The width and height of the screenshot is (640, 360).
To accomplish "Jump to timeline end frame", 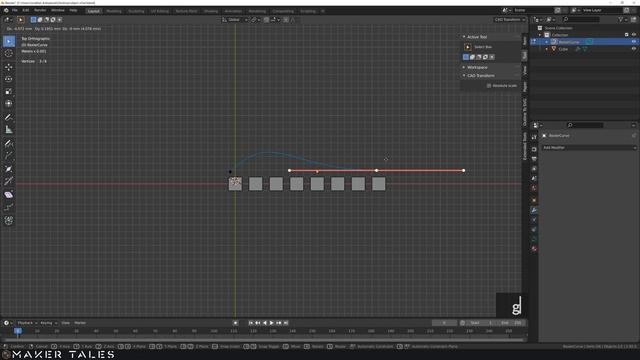I will [286, 323].
